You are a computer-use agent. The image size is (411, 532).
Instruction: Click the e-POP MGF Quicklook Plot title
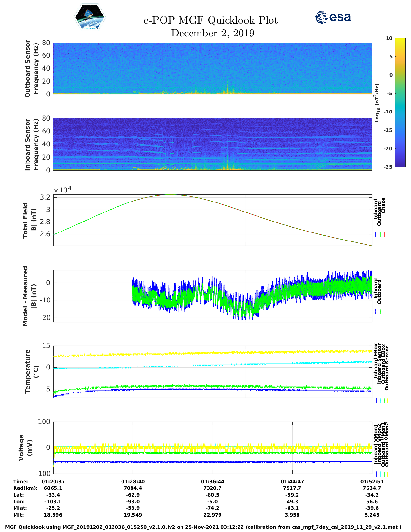(210, 20)
